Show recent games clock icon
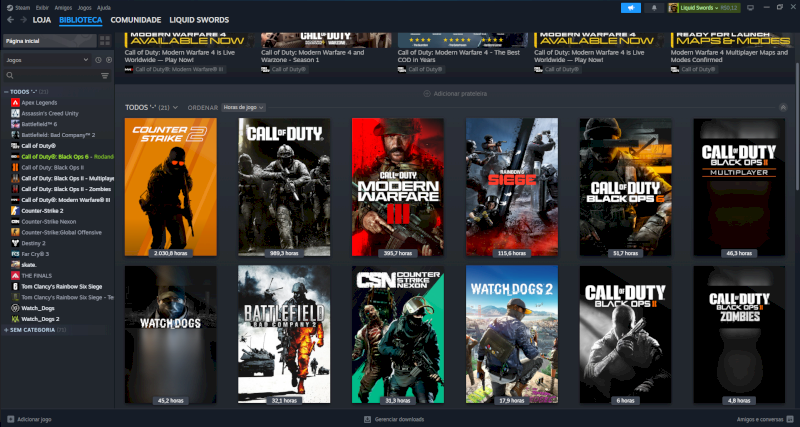 (98, 60)
